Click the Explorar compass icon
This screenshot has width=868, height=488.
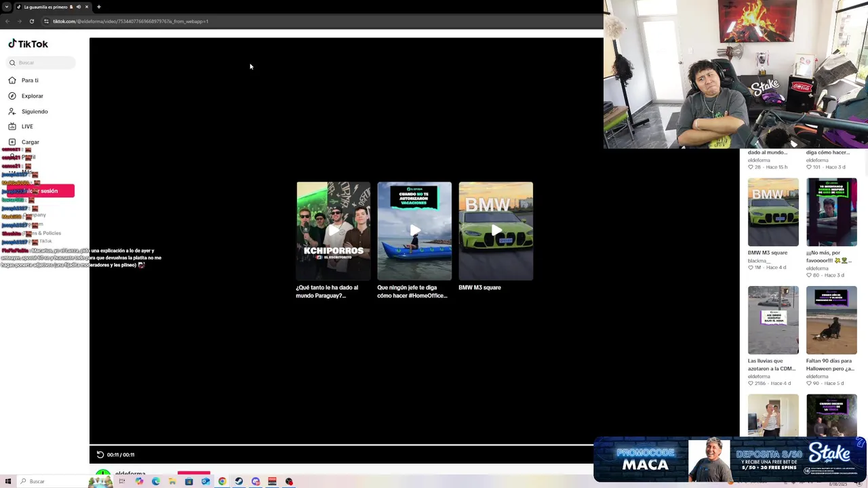pos(12,96)
